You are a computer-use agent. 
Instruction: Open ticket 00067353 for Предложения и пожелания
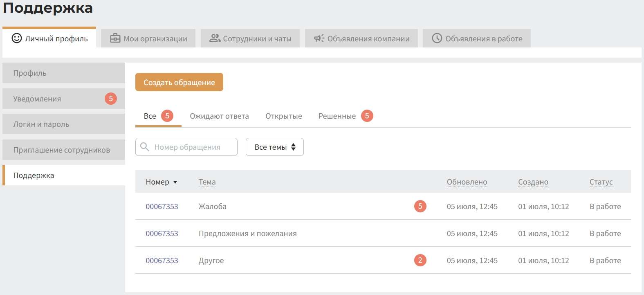coord(162,234)
